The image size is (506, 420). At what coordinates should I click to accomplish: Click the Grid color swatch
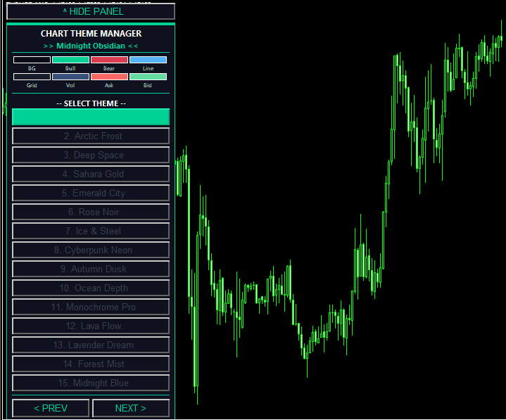tap(32, 76)
